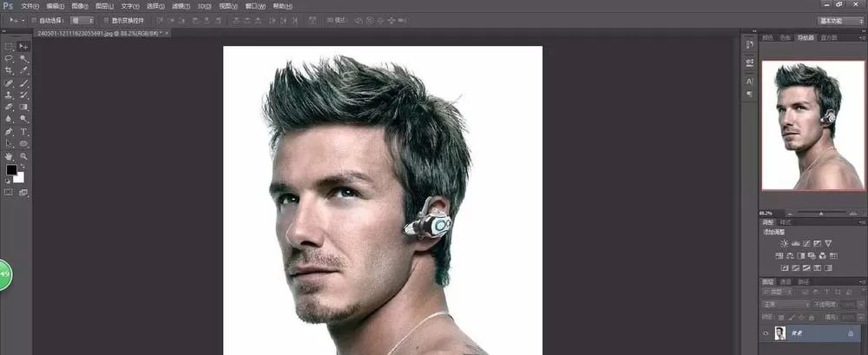
Task: Open the Adjustments panel flyout menu
Action: point(863,223)
